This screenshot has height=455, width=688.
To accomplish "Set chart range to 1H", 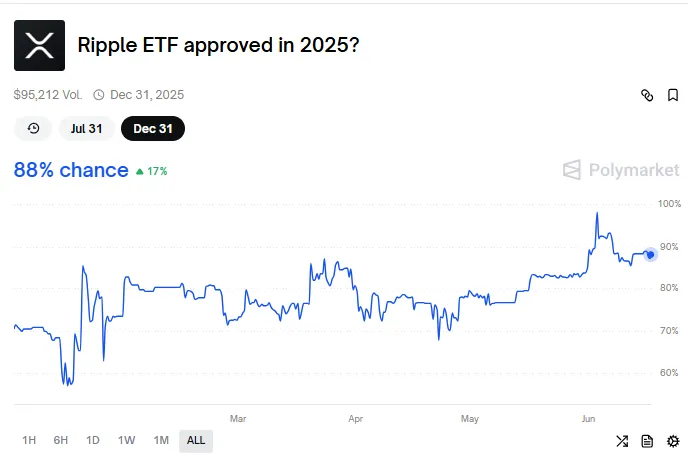I will [29, 440].
